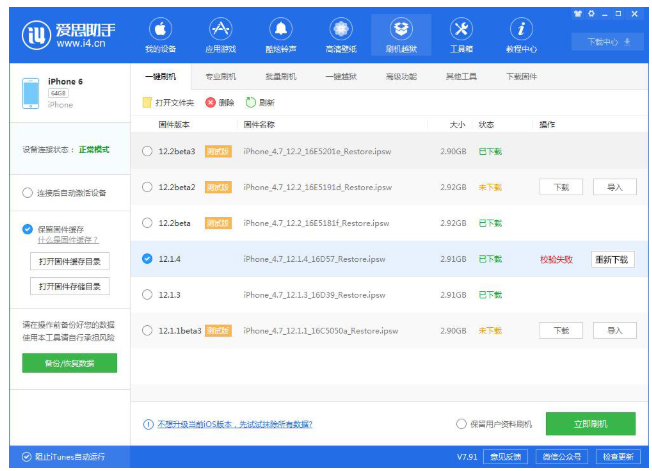Open the 不想升级当前iOS版本 help link

point(234,424)
